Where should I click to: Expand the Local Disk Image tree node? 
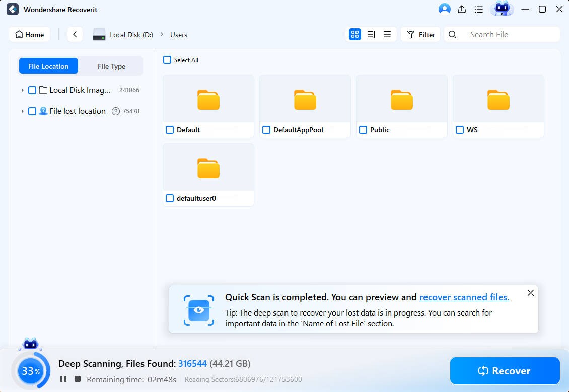point(22,90)
